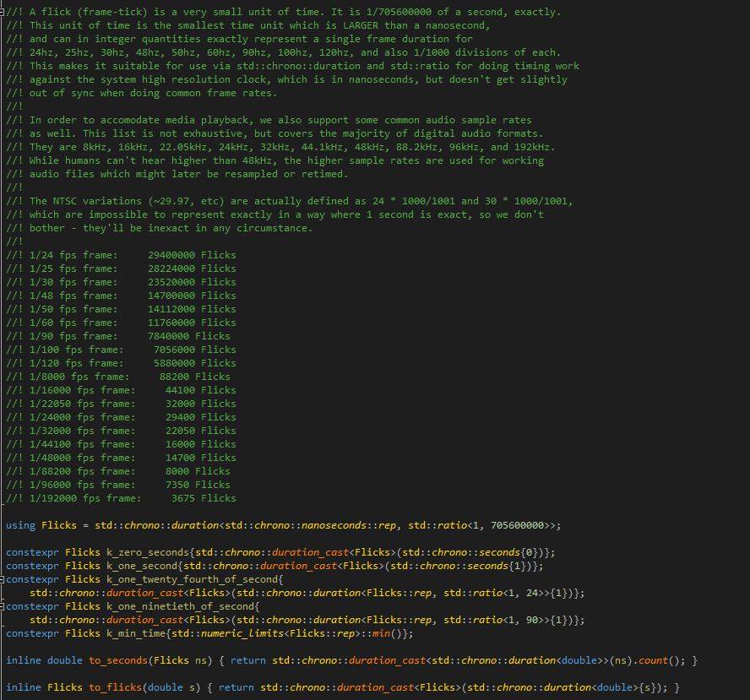This screenshot has height=700, width=750.
Task: Click '11760000 Flicks' value for 60 fps
Action: click(192, 323)
